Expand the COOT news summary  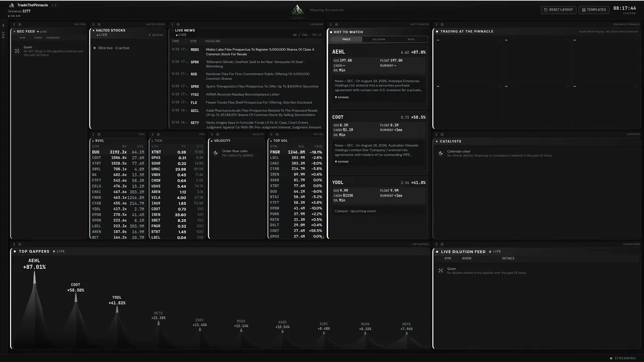[x=342, y=162]
